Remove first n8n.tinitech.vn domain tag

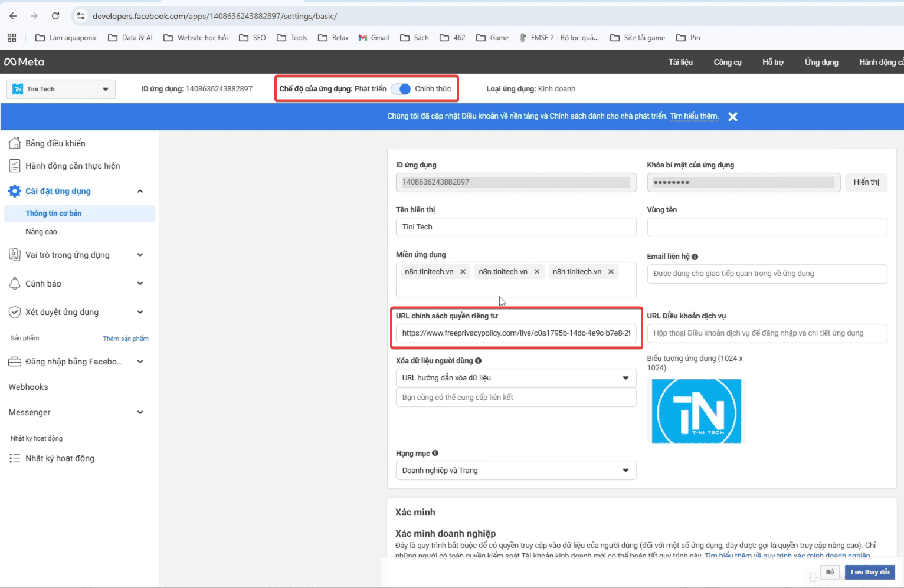tap(463, 272)
